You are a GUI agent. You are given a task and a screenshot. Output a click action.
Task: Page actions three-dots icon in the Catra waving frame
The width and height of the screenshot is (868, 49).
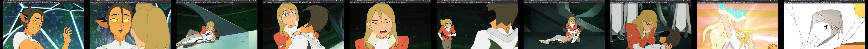tap(57, 0)
